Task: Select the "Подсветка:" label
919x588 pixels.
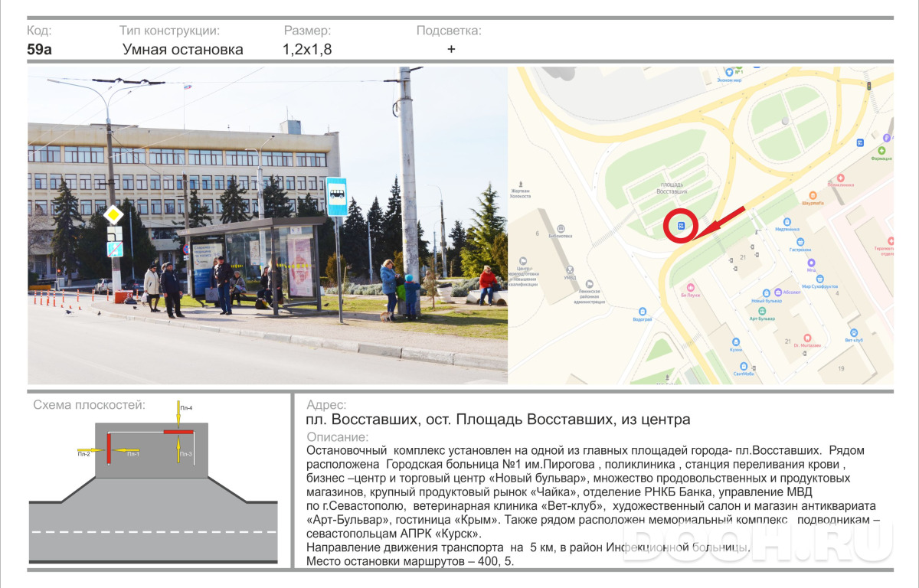Action: 449,31
